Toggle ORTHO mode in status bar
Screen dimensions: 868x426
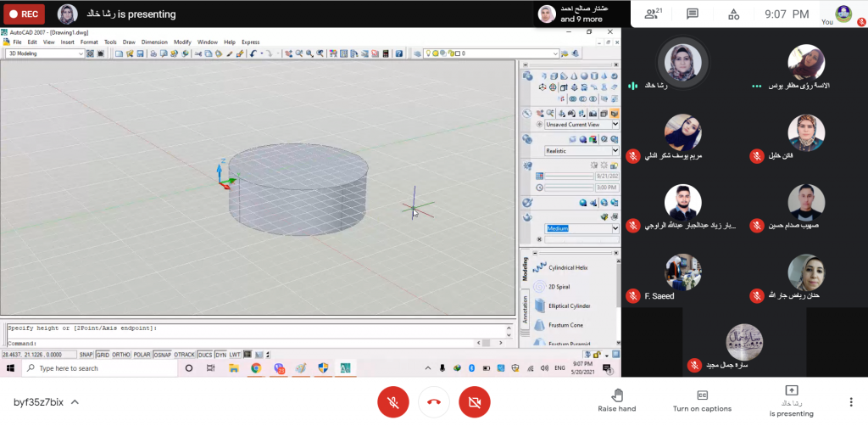click(x=121, y=354)
